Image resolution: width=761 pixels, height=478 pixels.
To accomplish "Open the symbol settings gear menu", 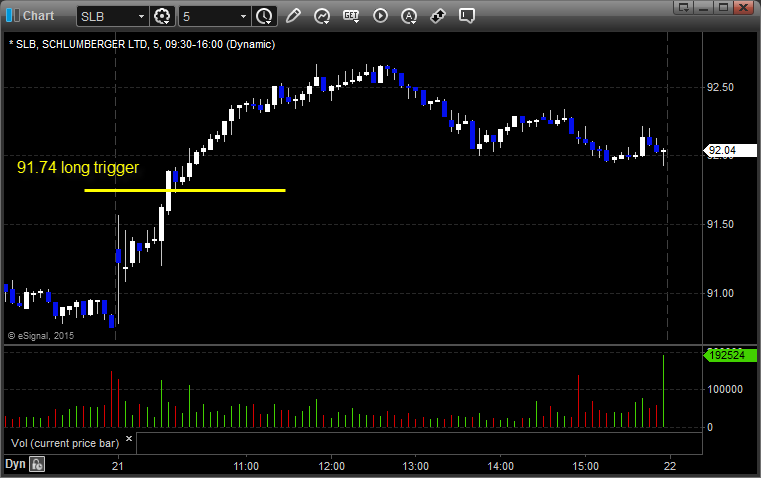I will (x=162, y=16).
